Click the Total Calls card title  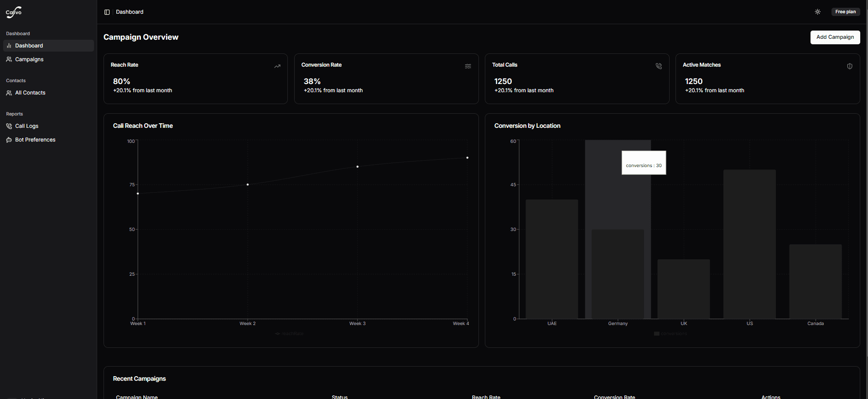coord(504,65)
